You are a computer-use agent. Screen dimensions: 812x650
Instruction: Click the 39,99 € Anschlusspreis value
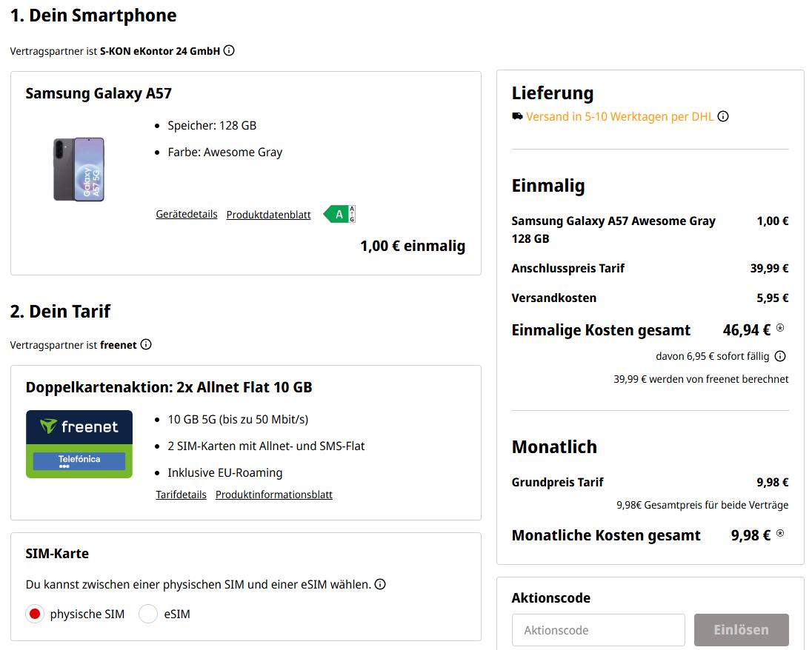770,268
